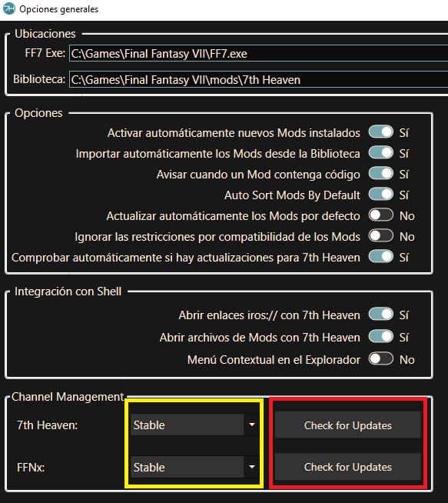This screenshot has width=448, height=503.
Task: Click the 7th Heaven app icon in title bar
Action: pyautogui.click(x=9, y=8)
